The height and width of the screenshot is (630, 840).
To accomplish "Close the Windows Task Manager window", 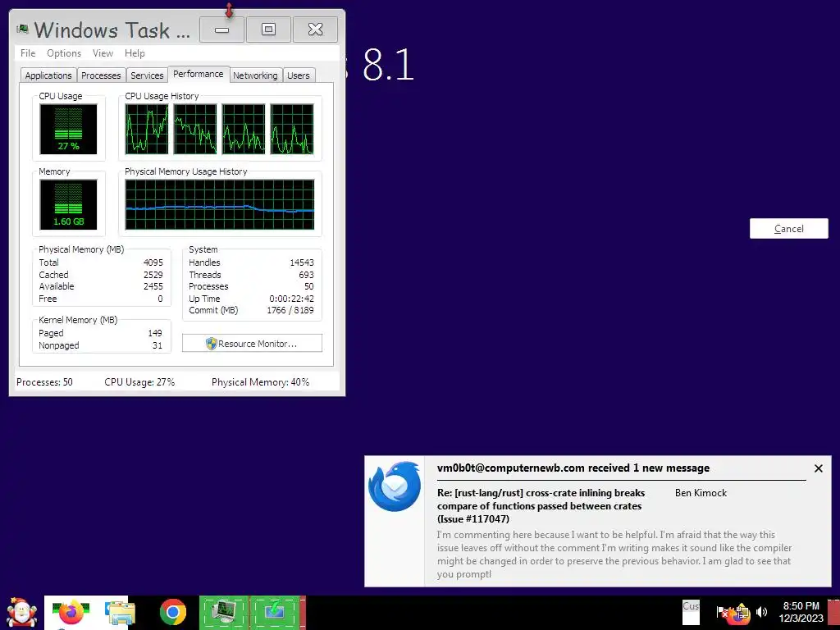I will (x=315, y=30).
